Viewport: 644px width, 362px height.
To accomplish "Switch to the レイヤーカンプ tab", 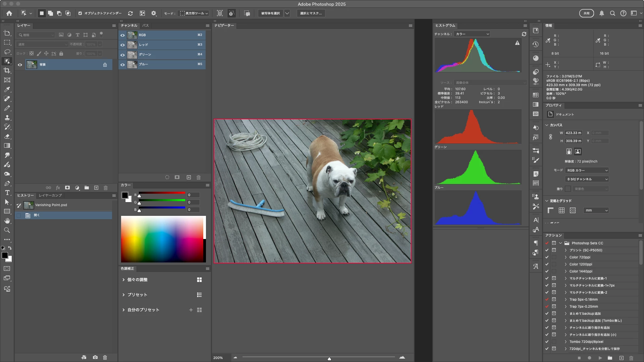I will point(50,195).
